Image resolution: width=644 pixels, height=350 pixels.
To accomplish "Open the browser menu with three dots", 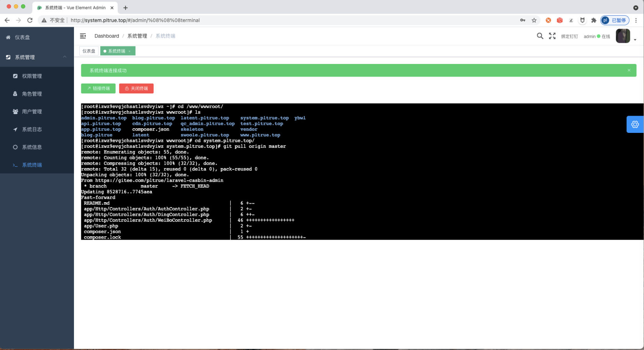I will 636,20.
